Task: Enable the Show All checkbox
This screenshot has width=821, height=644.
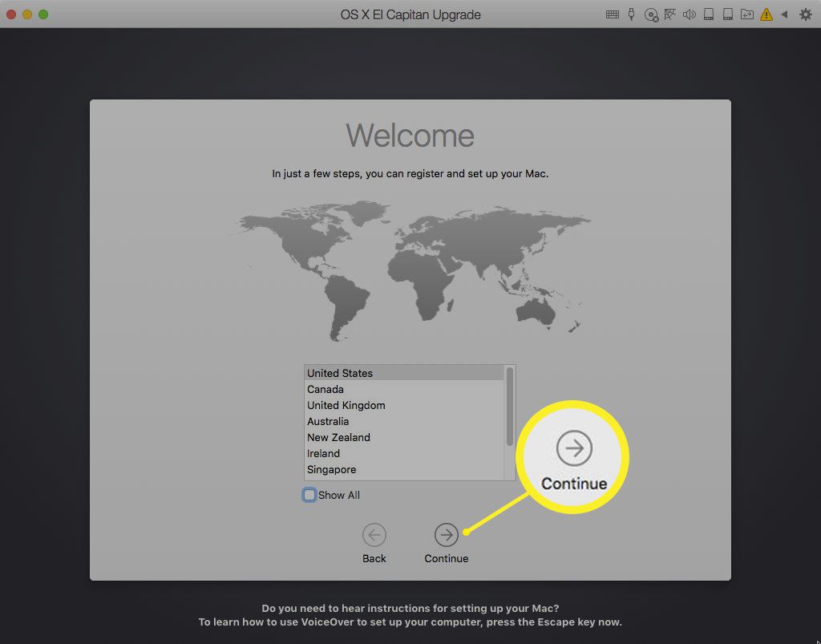Action: 309,495
